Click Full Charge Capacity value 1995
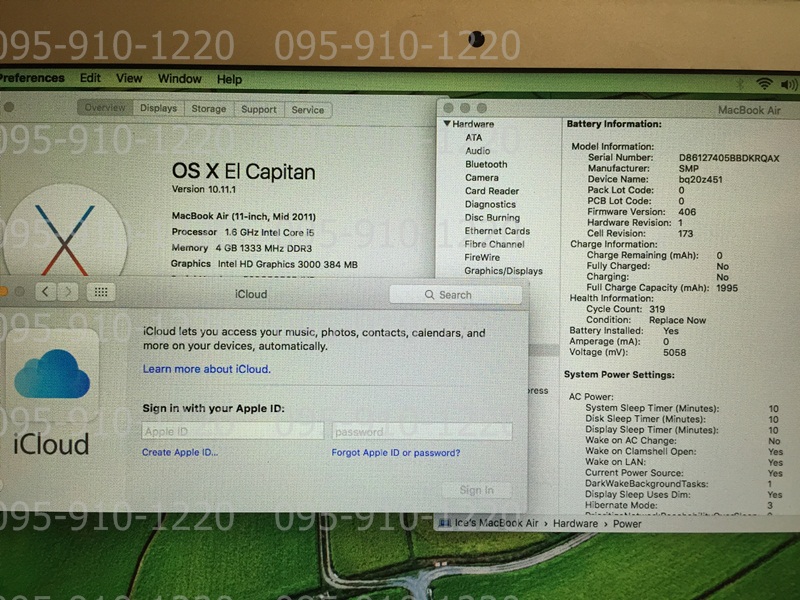Screen dimensions: 800x600 pos(727,288)
